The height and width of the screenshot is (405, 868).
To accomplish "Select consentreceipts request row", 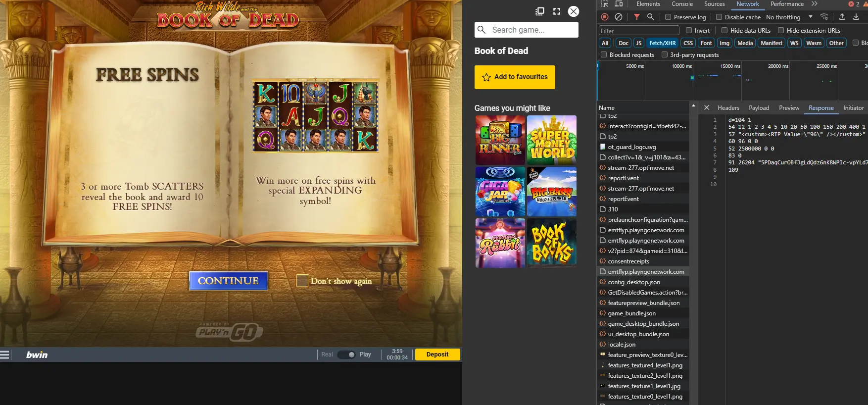I will (x=643, y=261).
